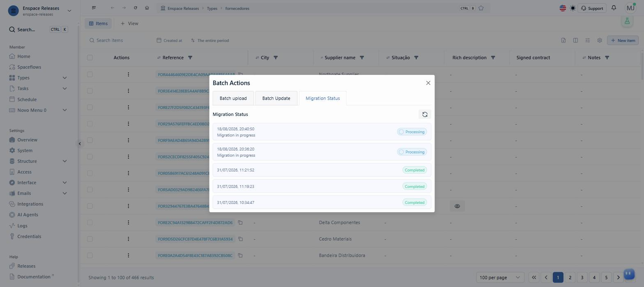The height and width of the screenshot is (287, 644).
Task: Refresh the migration status list
Action: 425,115
